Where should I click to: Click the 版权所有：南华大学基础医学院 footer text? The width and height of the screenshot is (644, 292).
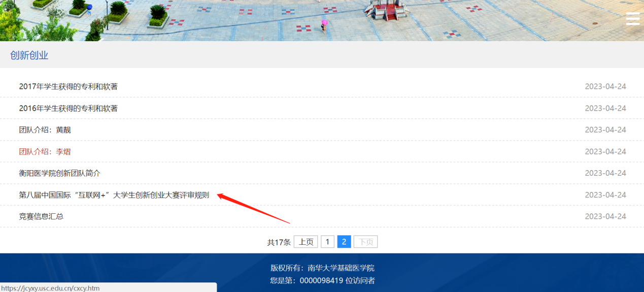click(x=322, y=268)
